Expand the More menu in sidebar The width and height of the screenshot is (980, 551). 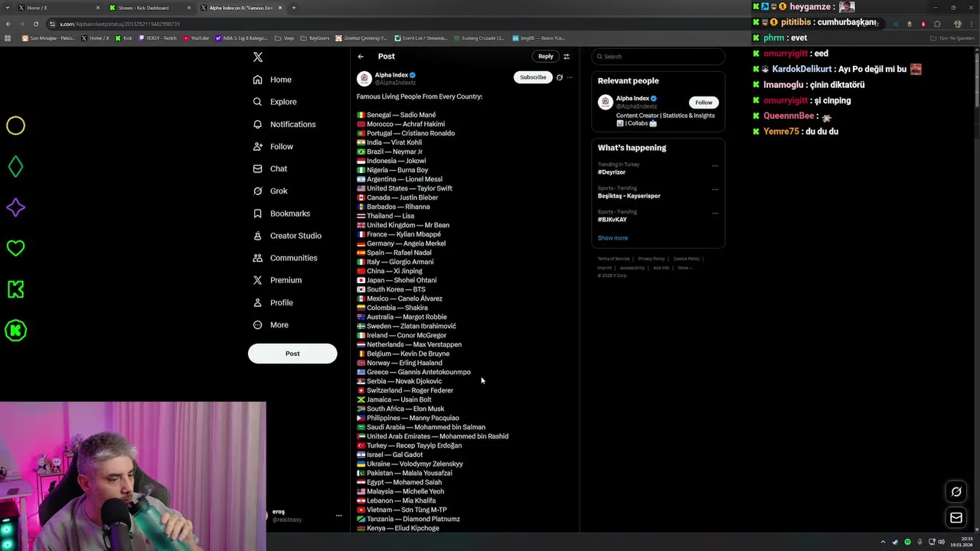click(270, 324)
